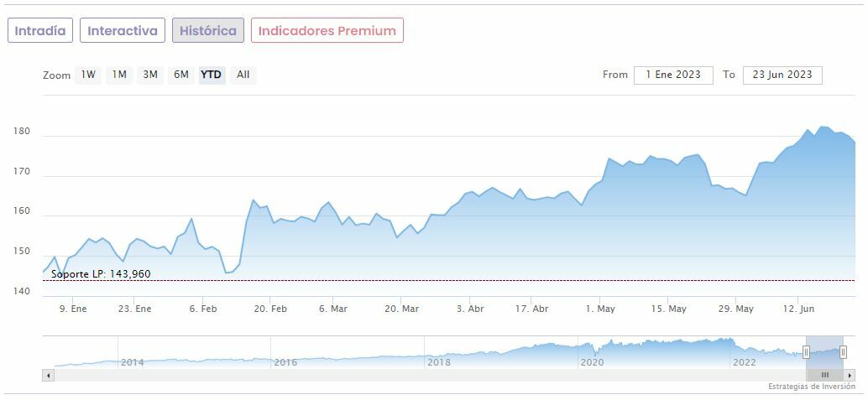The height and width of the screenshot is (400, 868).
Task: Select YTD zoom range
Action: coord(212,75)
